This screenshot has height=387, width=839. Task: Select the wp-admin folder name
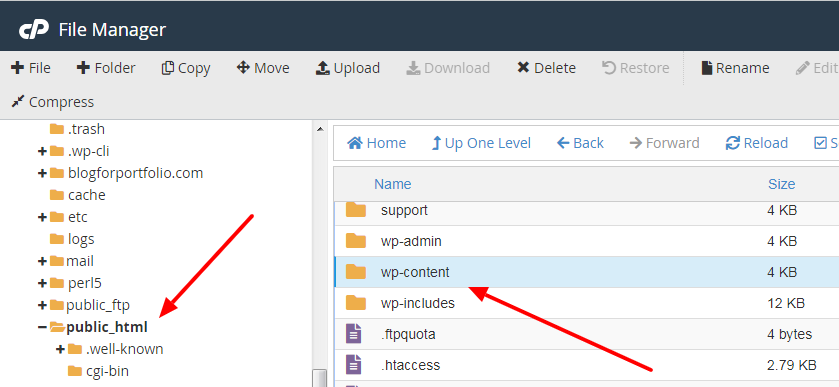point(411,241)
